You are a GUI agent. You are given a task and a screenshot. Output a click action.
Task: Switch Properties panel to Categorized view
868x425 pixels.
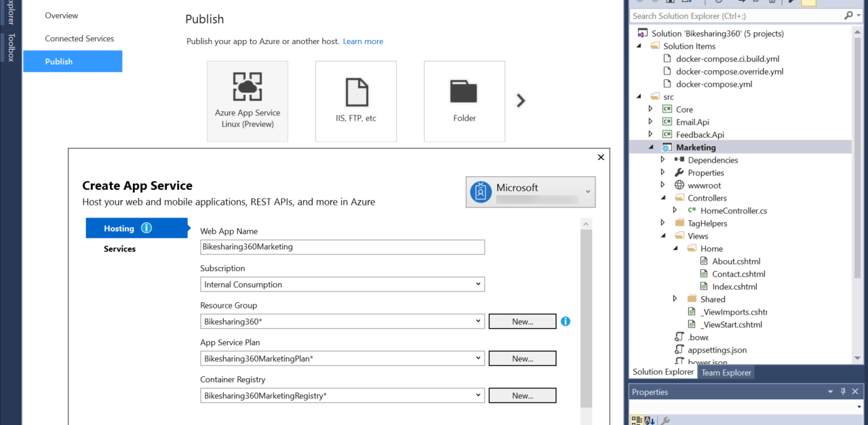click(637, 421)
